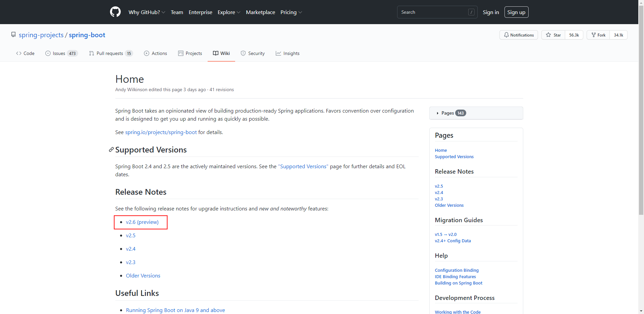View the 41 revisions history
Image resolution: width=644 pixels, height=314 pixels.
click(x=222, y=89)
